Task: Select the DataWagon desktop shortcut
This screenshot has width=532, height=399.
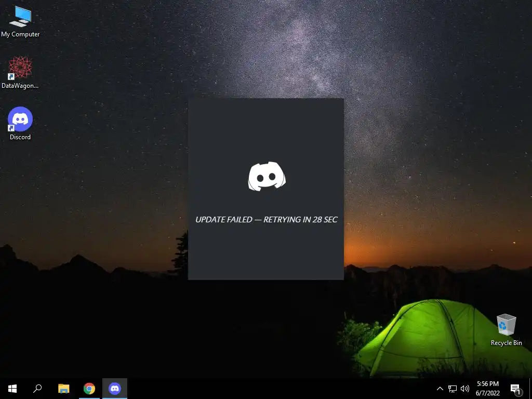Action: click(x=20, y=73)
